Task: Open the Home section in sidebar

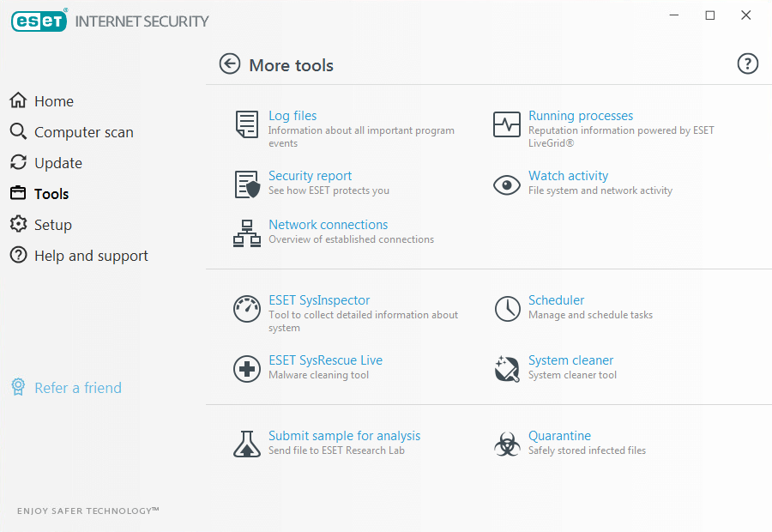Action: coord(53,101)
